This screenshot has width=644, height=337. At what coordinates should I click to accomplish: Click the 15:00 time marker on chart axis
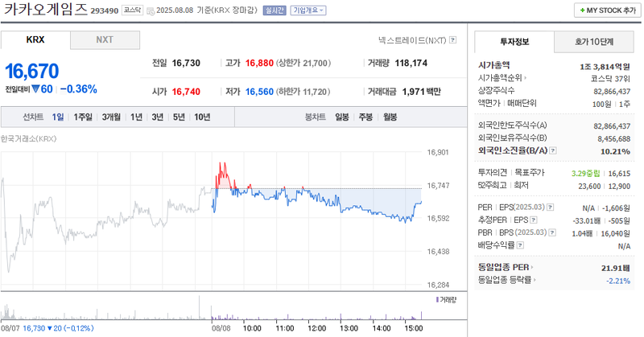click(x=414, y=328)
